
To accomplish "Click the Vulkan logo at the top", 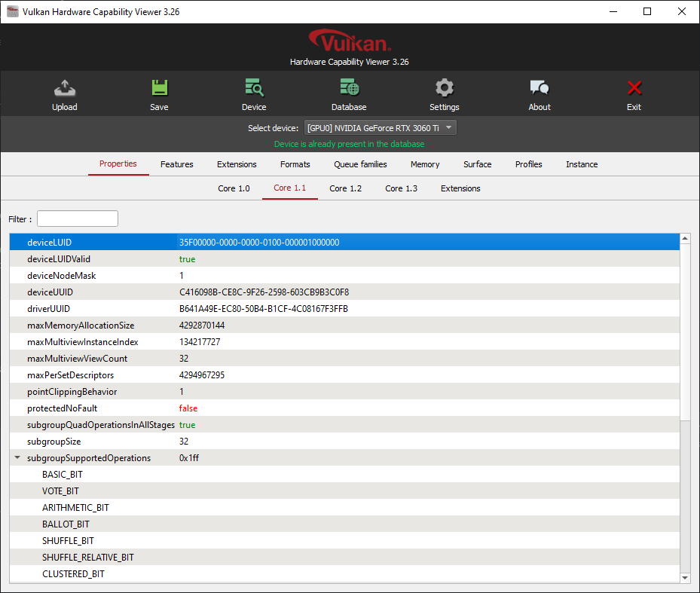I will coord(349,40).
